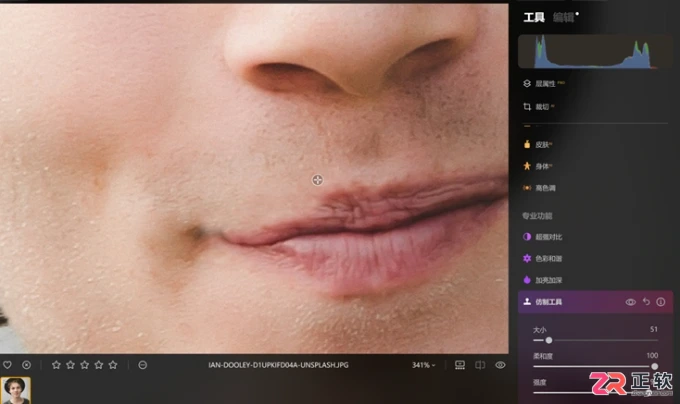680x404 pixels.
Task: Open the 341% zoom dropdown
Action: [424, 365]
